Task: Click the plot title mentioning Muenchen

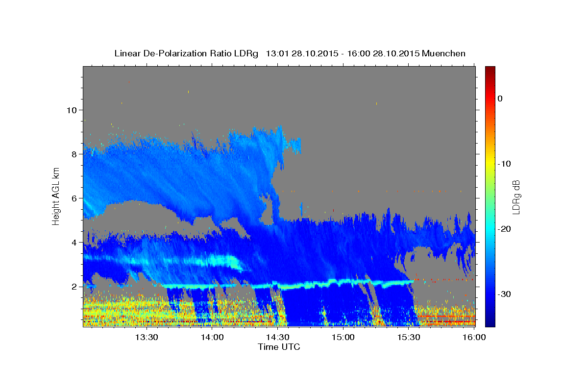Action: point(290,53)
